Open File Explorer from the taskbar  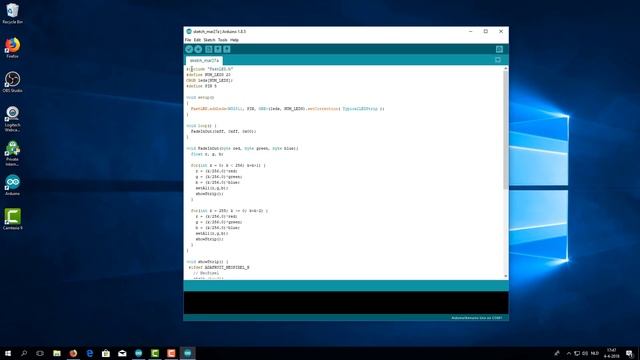57,353
